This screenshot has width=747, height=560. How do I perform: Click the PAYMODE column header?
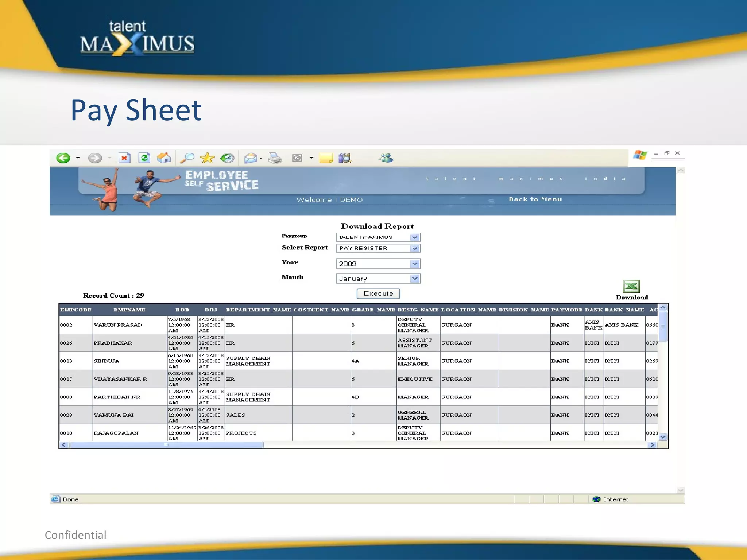tap(567, 310)
